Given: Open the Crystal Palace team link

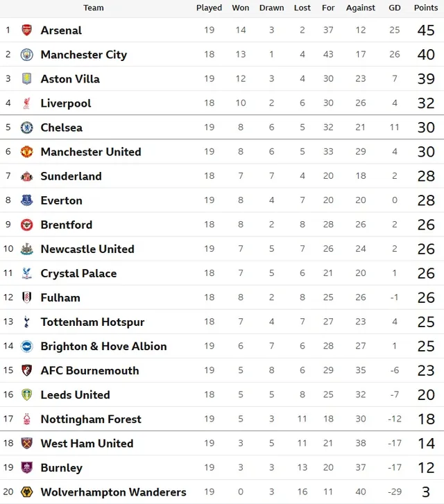Looking at the screenshot, I should [78, 273].
